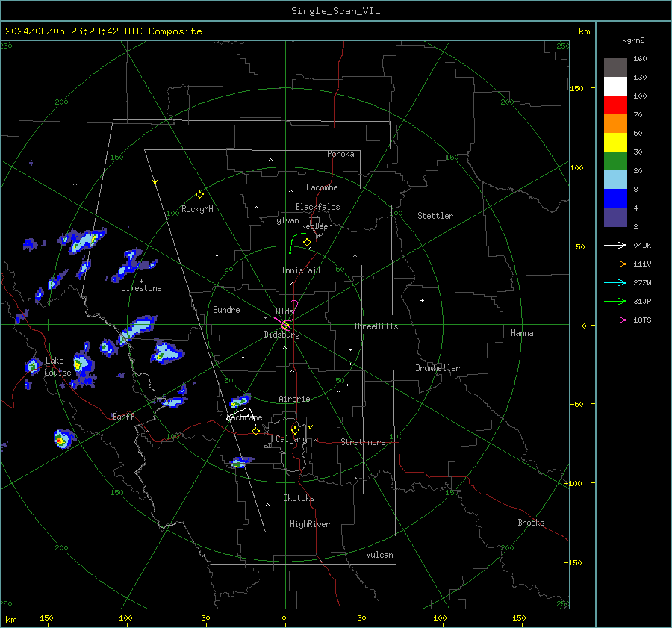
Task: Click the 18TS track label
Action: coord(642,320)
